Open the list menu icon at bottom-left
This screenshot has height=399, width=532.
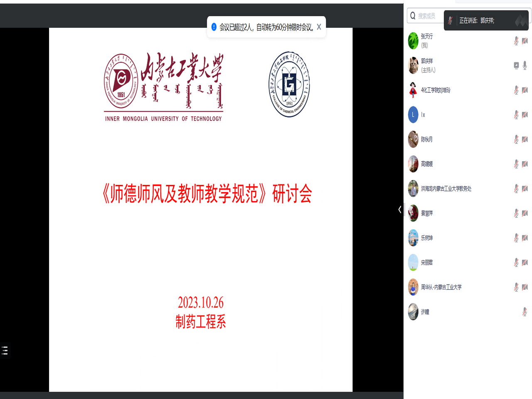(5, 350)
